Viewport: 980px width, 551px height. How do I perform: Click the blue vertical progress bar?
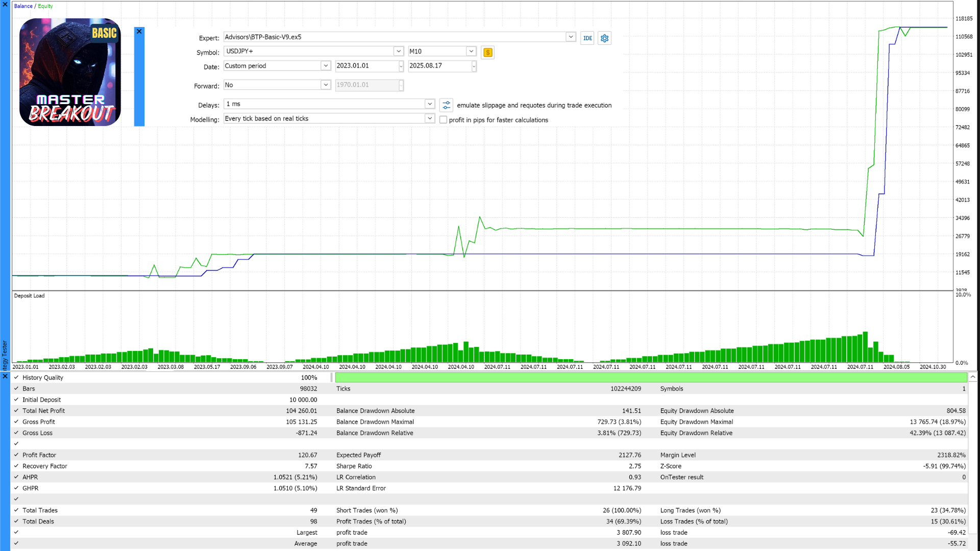coord(139,81)
